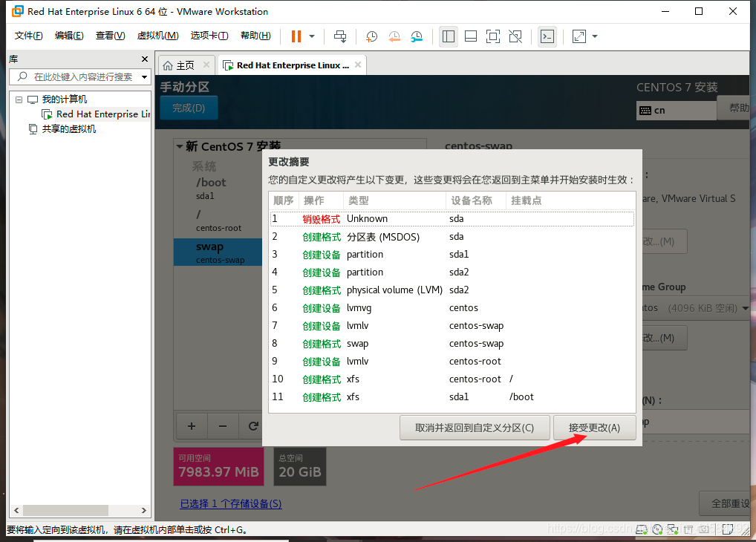Take a snapshot of the VM
This screenshot has height=542, width=756.
(372, 36)
